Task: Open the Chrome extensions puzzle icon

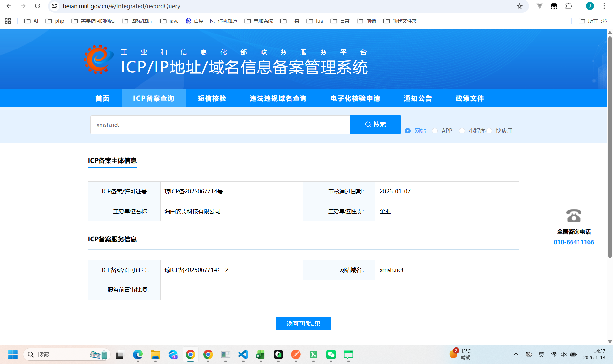Action: coord(568,6)
